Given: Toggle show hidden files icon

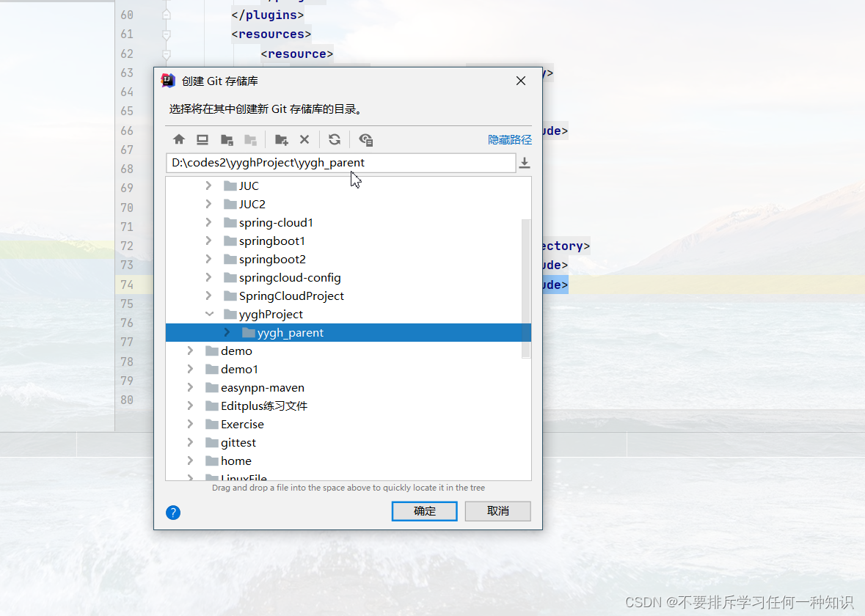Looking at the screenshot, I should [x=366, y=140].
